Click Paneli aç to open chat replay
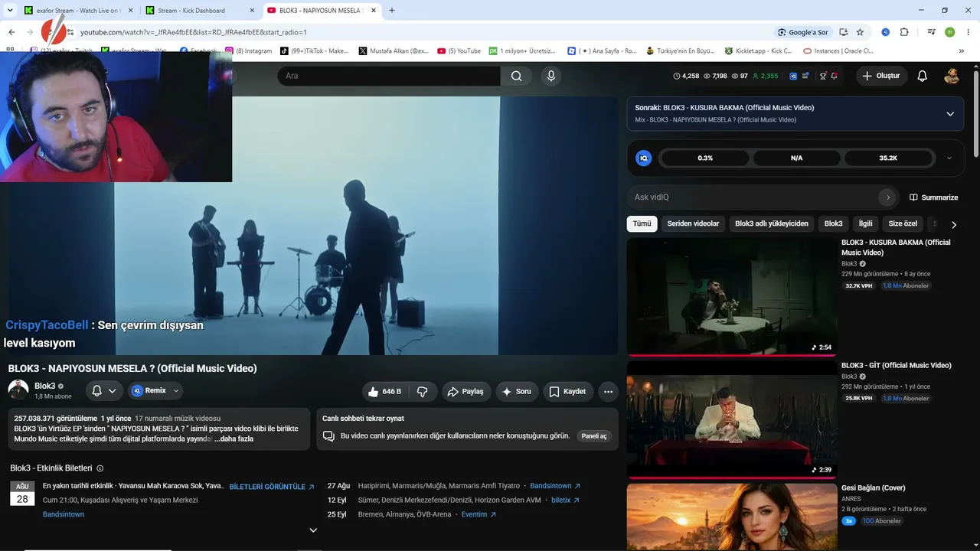980x551 pixels. click(594, 435)
